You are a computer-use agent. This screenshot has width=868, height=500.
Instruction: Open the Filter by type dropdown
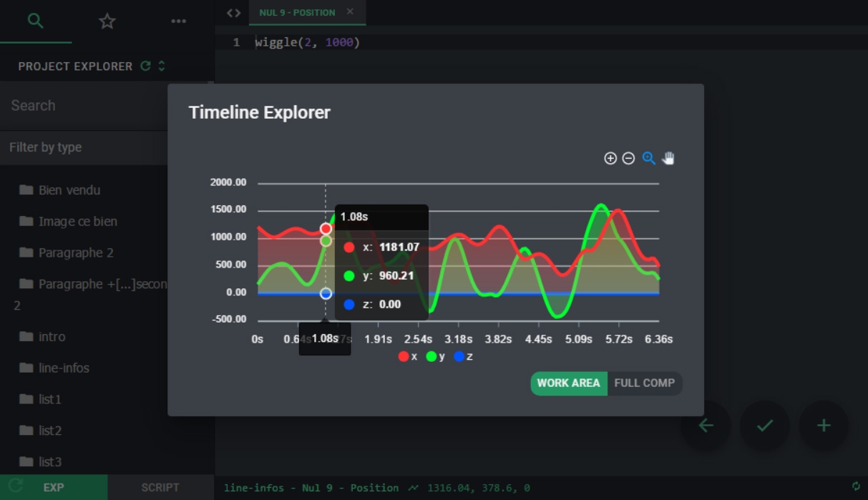coord(84,147)
